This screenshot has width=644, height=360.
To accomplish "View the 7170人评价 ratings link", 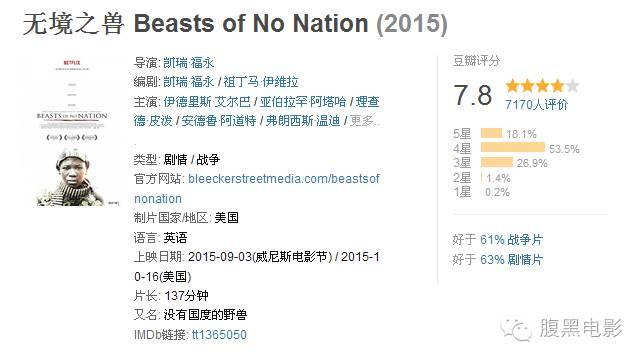I will tap(536, 105).
